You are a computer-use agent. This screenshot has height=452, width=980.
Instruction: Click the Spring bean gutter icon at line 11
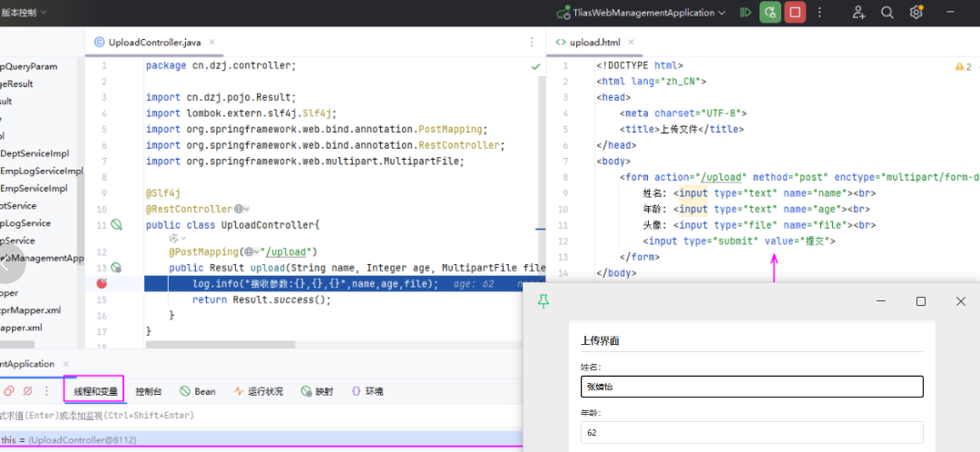tap(115, 225)
